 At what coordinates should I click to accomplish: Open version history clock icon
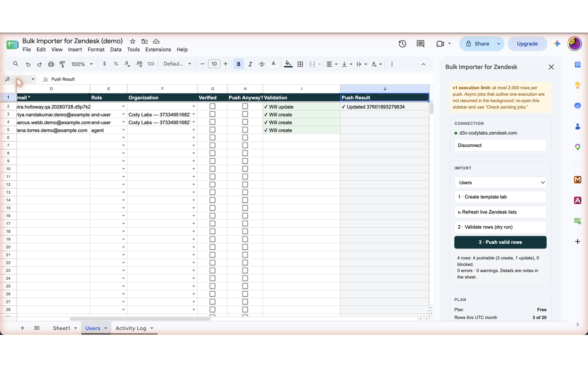[402, 44]
